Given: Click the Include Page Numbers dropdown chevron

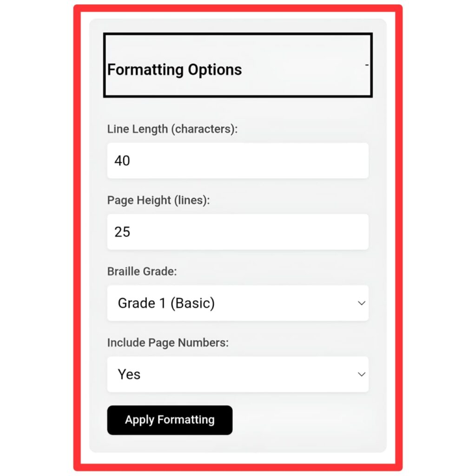Looking at the screenshot, I should click(362, 374).
